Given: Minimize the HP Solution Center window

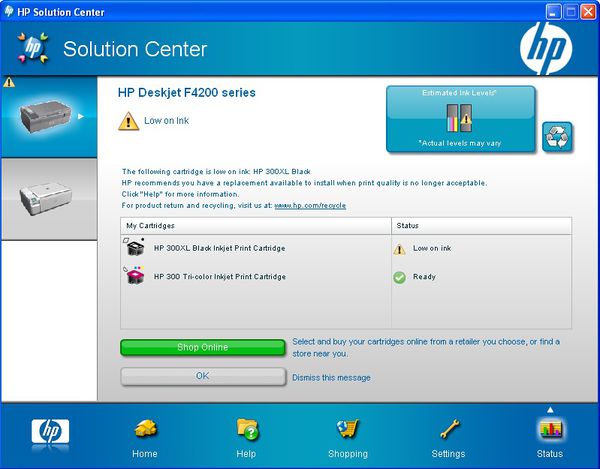Looking at the screenshot, I should [553, 12].
